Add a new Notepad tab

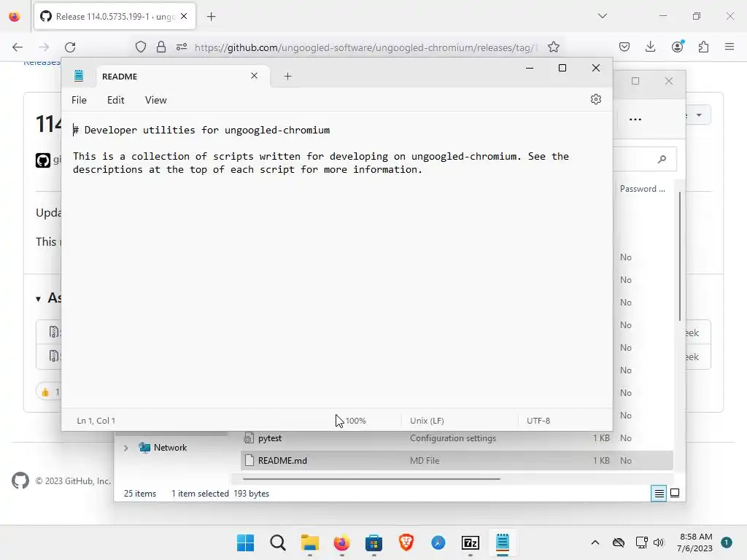[287, 76]
